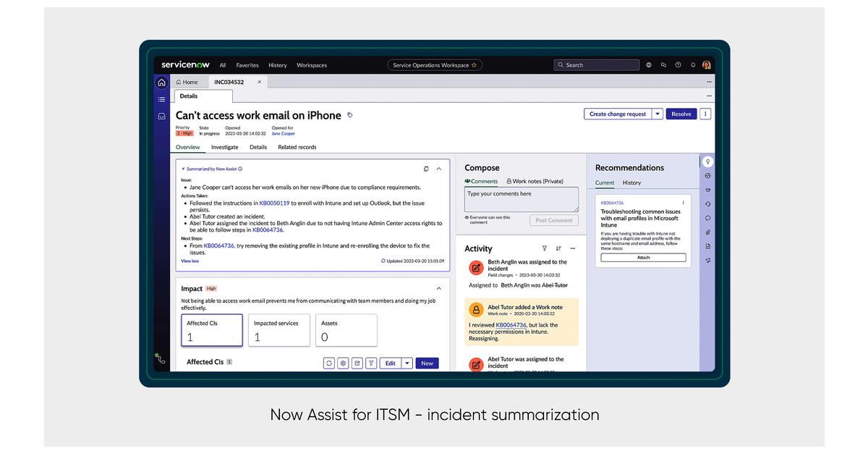Click the refresh icon in the Affected CIs toolbar

coord(329,363)
